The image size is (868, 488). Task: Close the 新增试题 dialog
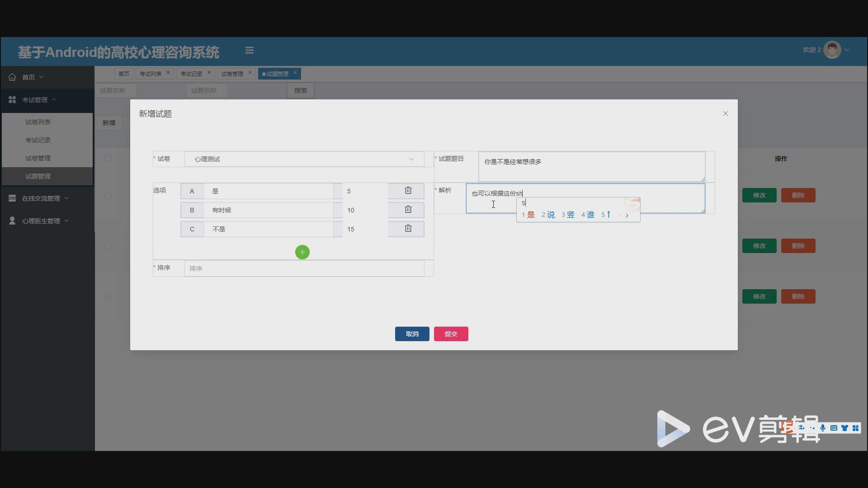point(726,113)
